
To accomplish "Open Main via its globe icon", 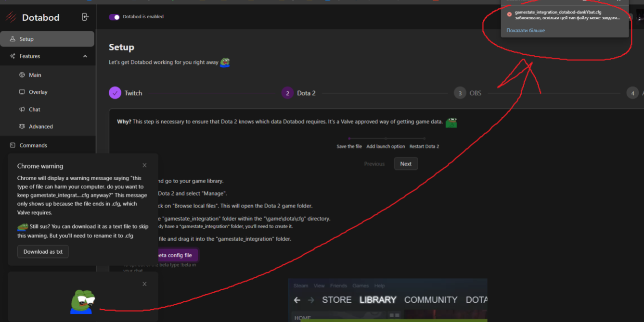I will click(x=22, y=74).
